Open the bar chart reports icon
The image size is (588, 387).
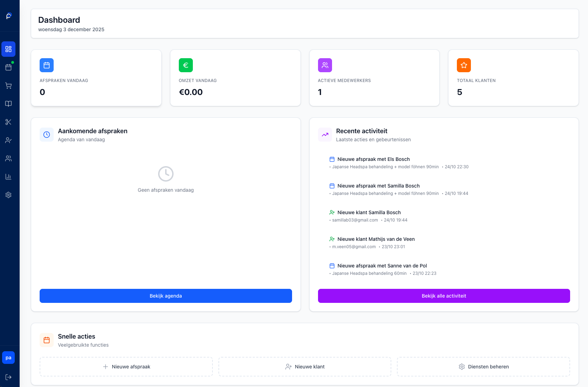[x=8, y=177]
